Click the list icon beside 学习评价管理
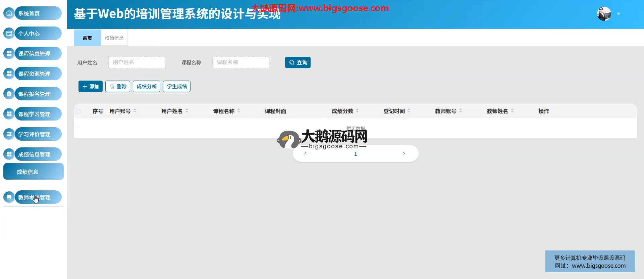 pyautogui.click(x=9, y=134)
